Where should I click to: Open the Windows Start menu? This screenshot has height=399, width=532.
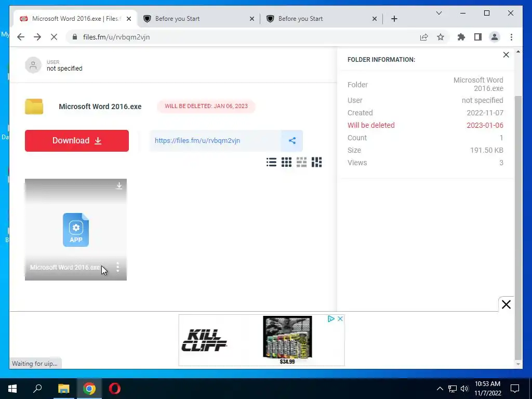(x=12, y=389)
